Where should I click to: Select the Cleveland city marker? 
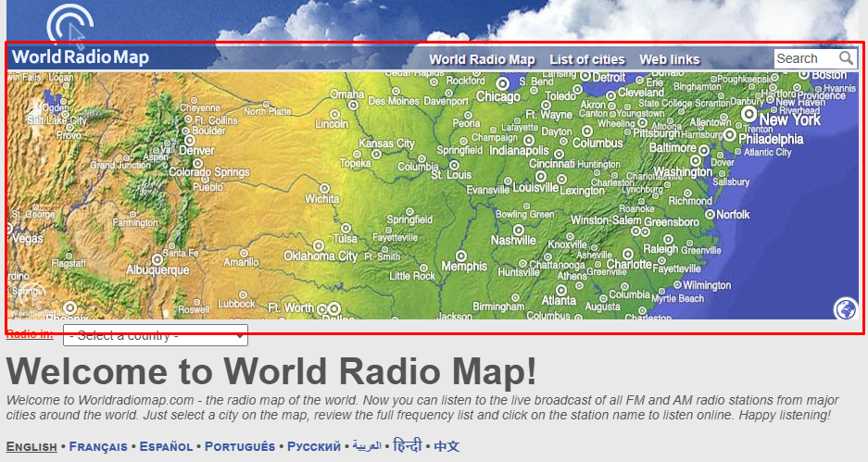click(x=610, y=95)
